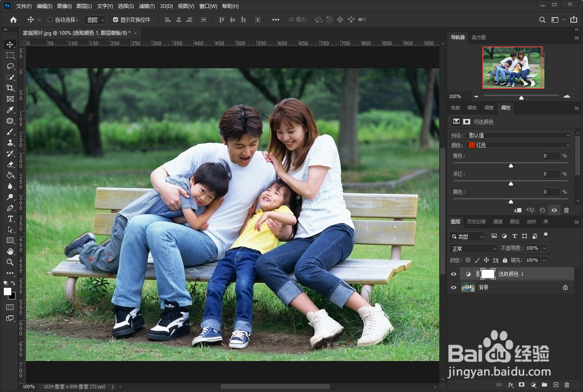Select the Pen tool
Image resolution: width=583 pixels, height=392 pixels.
(10, 208)
